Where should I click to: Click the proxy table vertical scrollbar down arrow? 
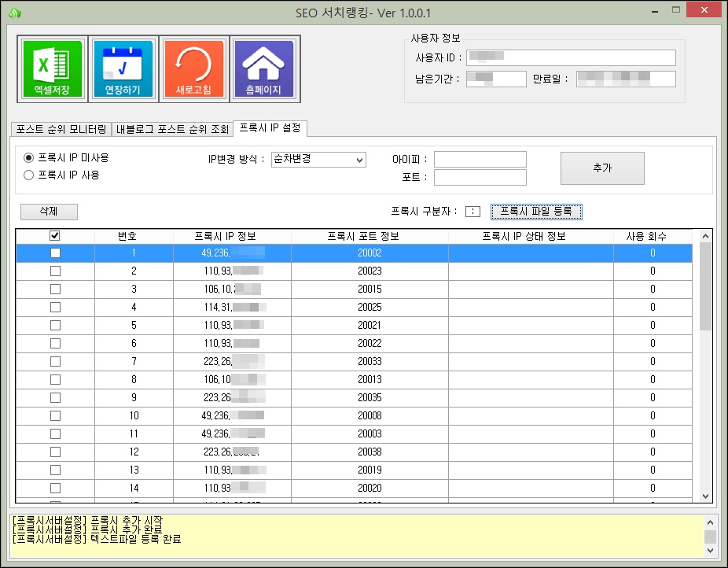click(704, 496)
